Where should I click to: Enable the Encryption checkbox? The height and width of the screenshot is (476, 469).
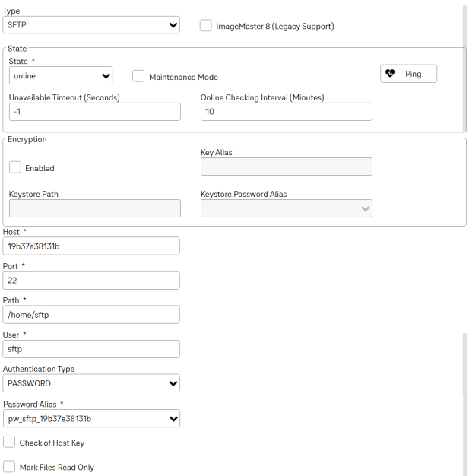click(x=15, y=167)
